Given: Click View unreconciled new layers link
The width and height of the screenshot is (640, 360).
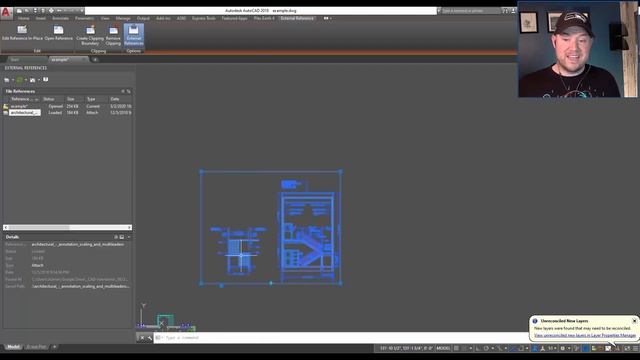Looking at the screenshot, I should 584,335.
